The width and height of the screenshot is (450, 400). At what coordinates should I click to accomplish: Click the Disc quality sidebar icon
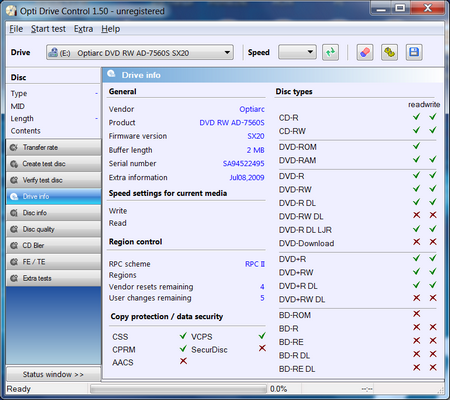point(14,229)
